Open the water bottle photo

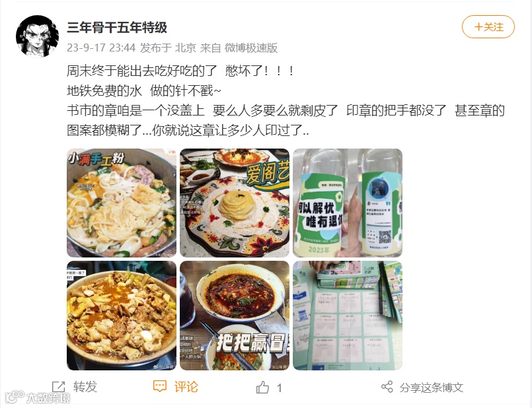(348, 203)
